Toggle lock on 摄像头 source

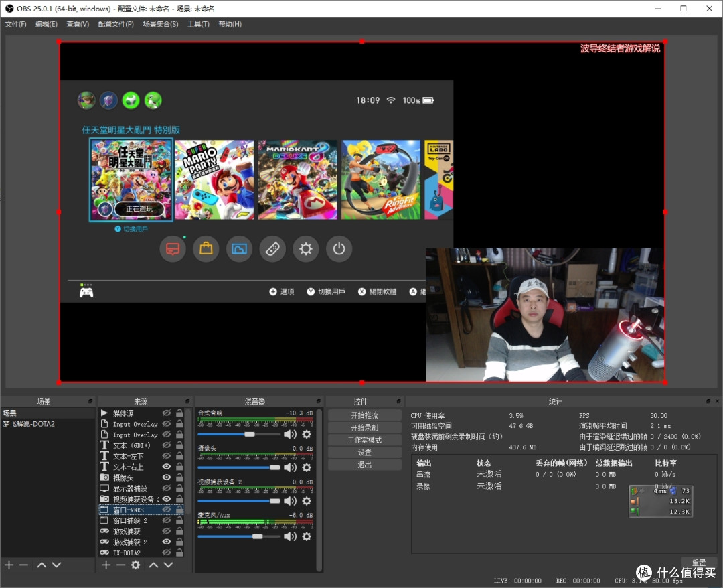(180, 477)
